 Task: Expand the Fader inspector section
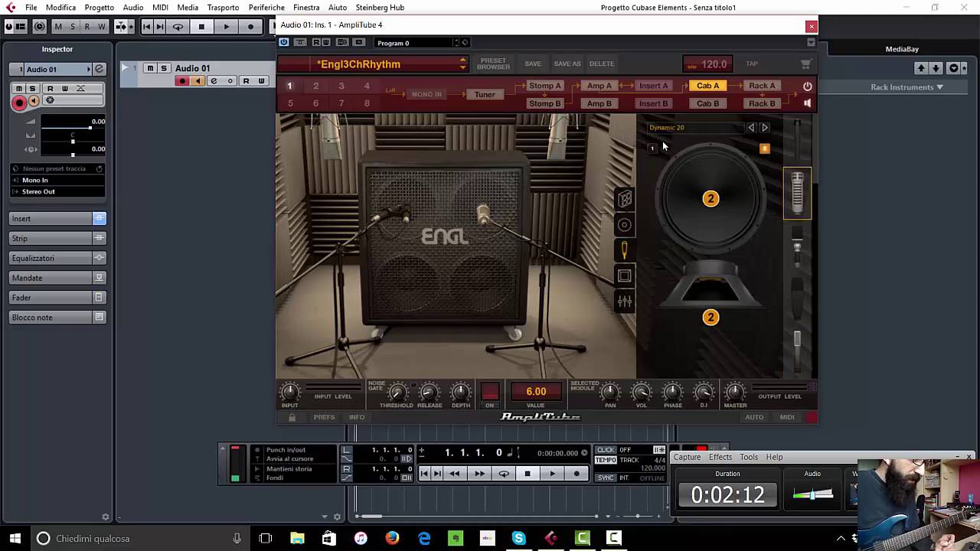(x=57, y=298)
